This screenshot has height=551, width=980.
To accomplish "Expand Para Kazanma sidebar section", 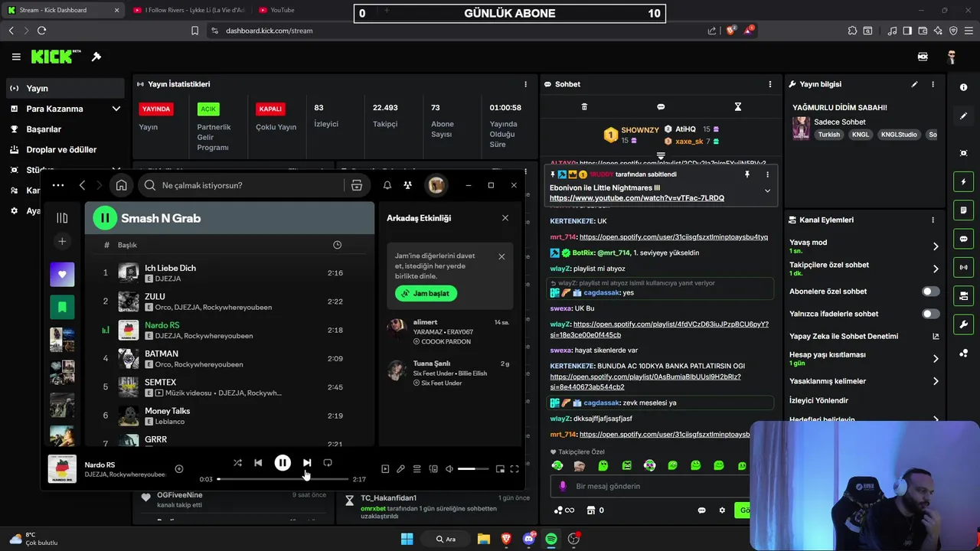I will [x=116, y=109].
